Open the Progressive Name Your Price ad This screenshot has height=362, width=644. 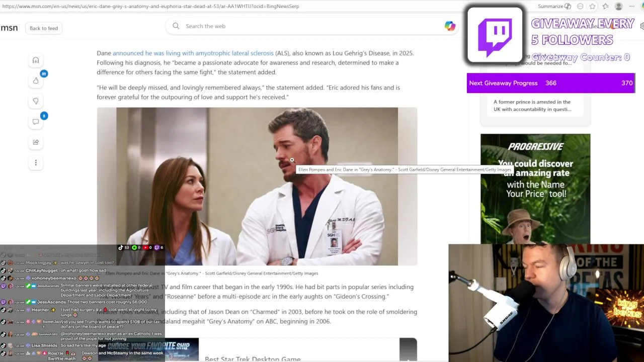(535, 189)
